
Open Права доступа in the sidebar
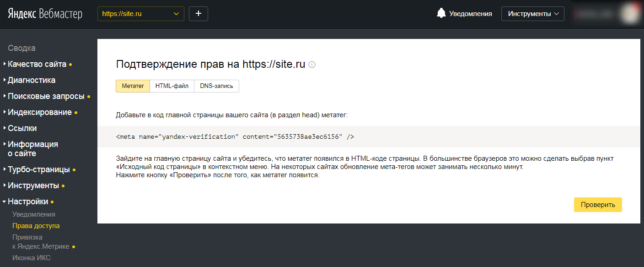point(36,226)
